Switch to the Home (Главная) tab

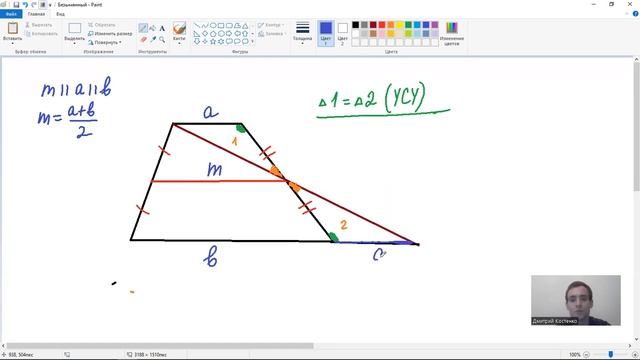pyautogui.click(x=36, y=14)
